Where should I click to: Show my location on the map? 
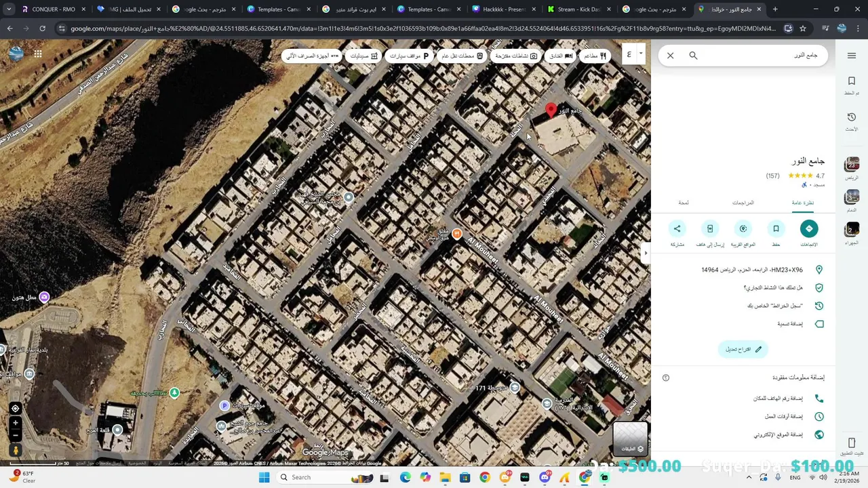click(x=15, y=408)
